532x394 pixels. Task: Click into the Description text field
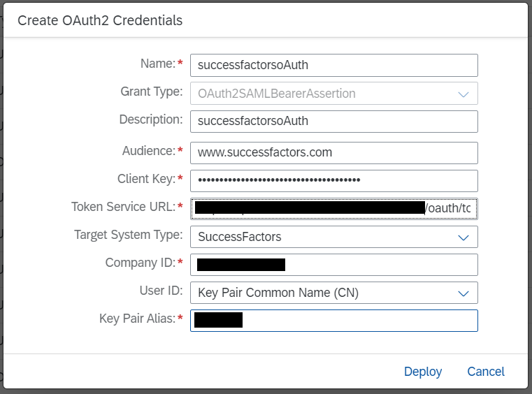[x=334, y=122]
